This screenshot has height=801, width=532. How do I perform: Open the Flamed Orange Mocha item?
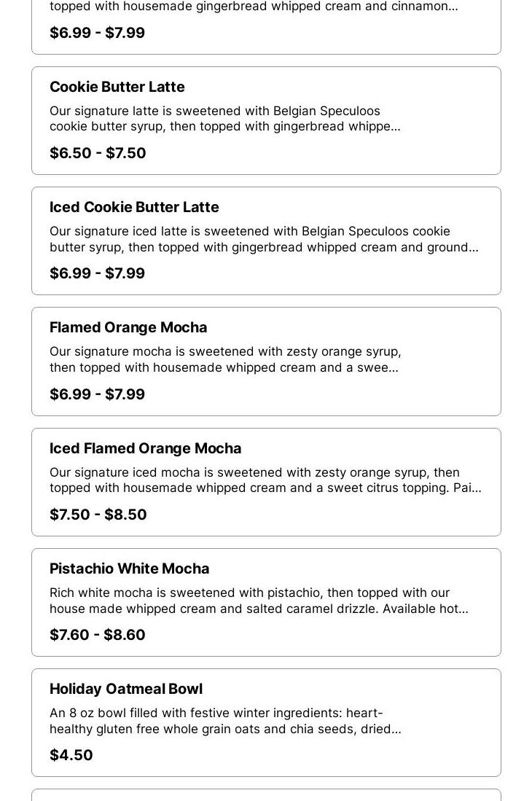(266, 362)
